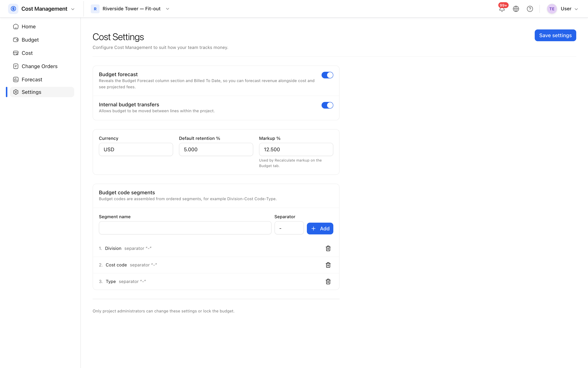Delete the Type segment
588x368 pixels.
point(328,281)
